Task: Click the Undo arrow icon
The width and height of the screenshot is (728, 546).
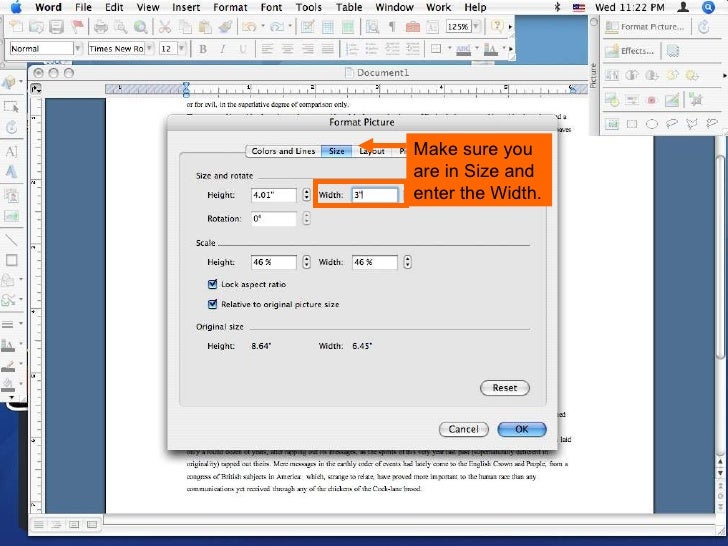Action: click(x=249, y=27)
